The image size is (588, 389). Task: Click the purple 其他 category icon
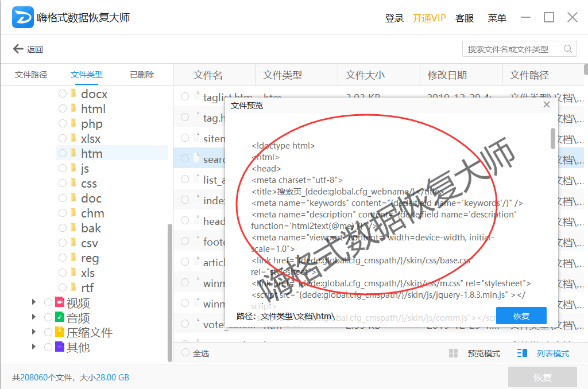[x=60, y=347]
